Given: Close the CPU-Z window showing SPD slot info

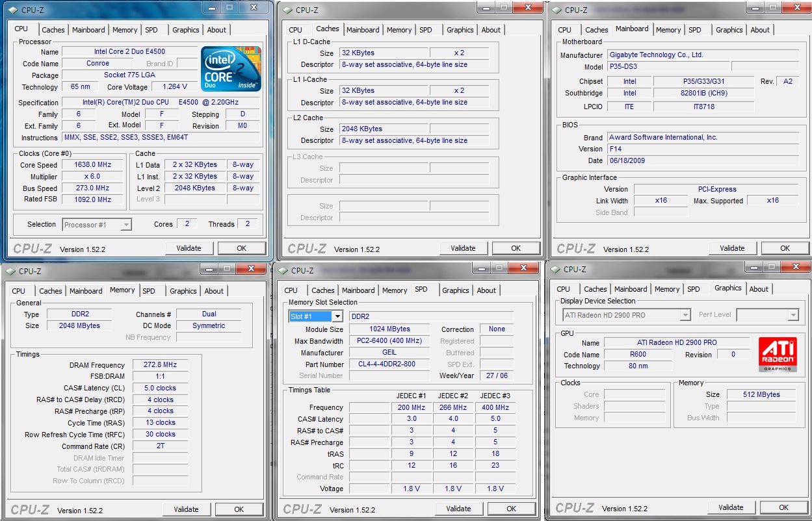Looking at the screenshot, I should [x=524, y=269].
